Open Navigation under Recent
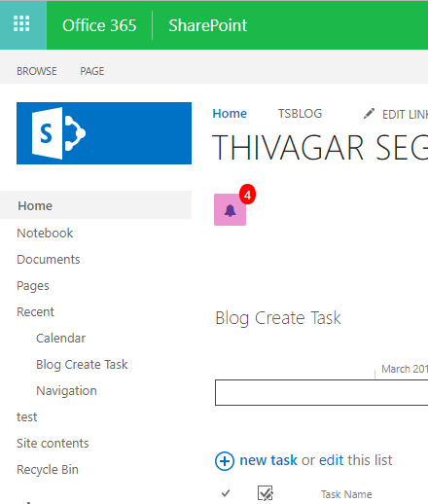The height and width of the screenshot is (504, 428). click(x=66, y=391)
